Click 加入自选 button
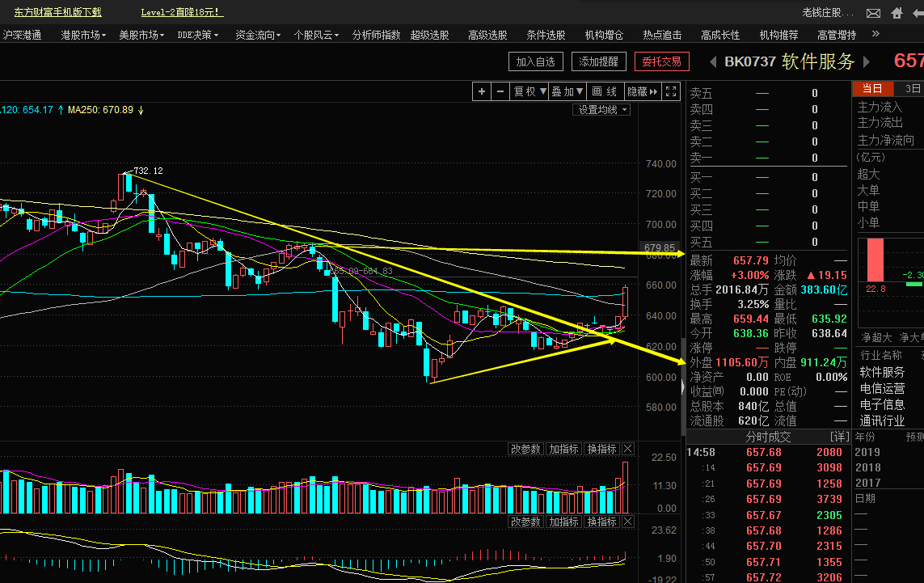The height and width of the screenshot is (583, 924). [536, 61]
